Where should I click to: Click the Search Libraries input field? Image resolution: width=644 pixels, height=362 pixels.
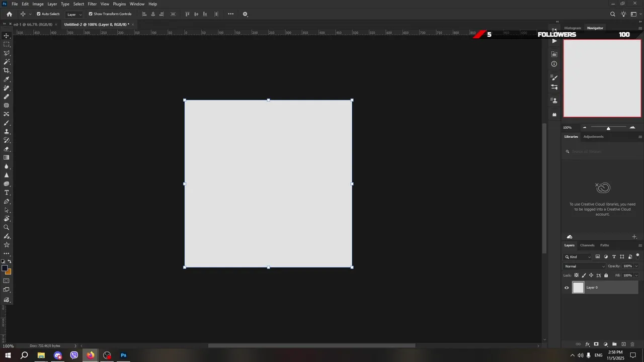coord(602,151)
